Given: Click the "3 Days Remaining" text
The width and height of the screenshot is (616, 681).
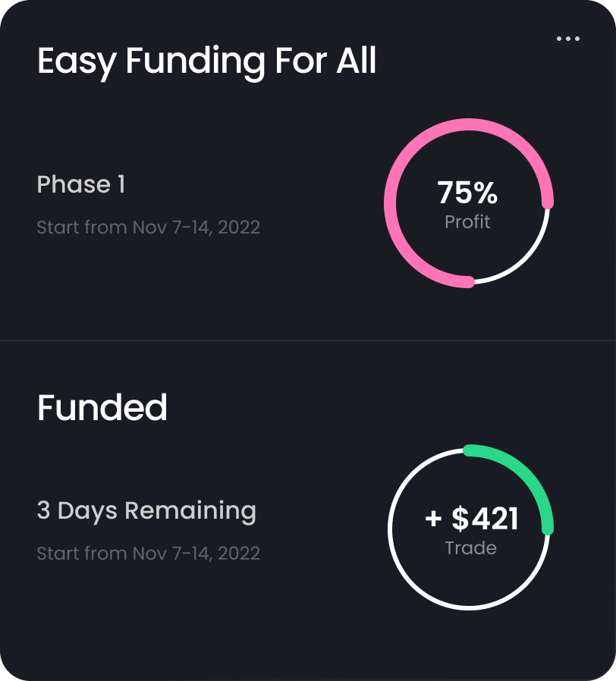Looking at the screenshot, I should (x=146, y=510).
